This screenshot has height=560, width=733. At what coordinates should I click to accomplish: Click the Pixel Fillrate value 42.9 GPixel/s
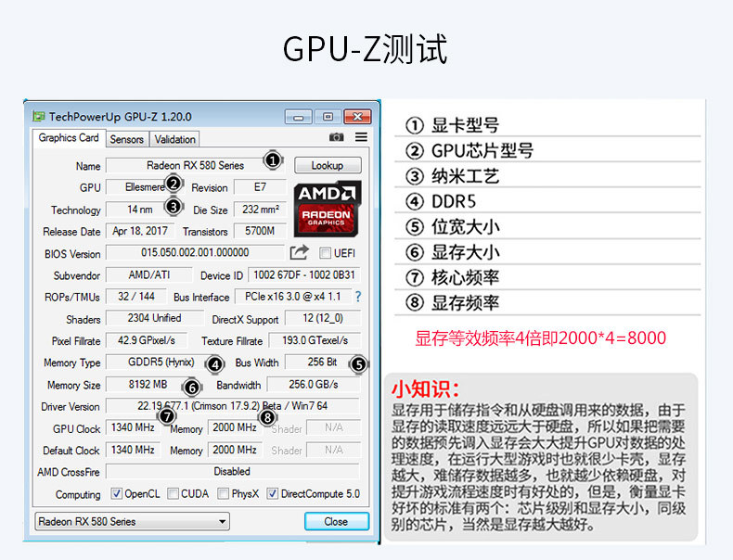coord(147,340)
